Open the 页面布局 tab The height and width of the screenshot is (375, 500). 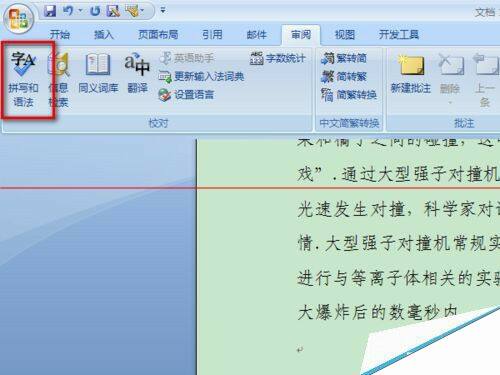pyautogui.click(x=158, y=34)
